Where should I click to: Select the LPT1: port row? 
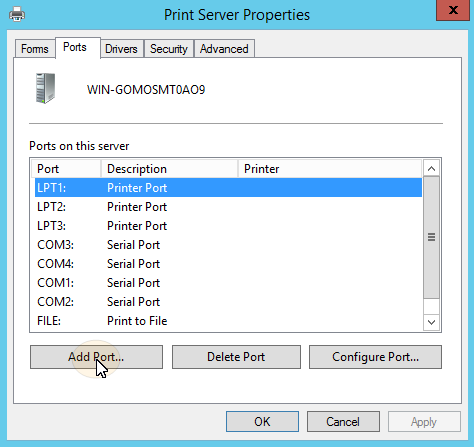tap(228, 188)
